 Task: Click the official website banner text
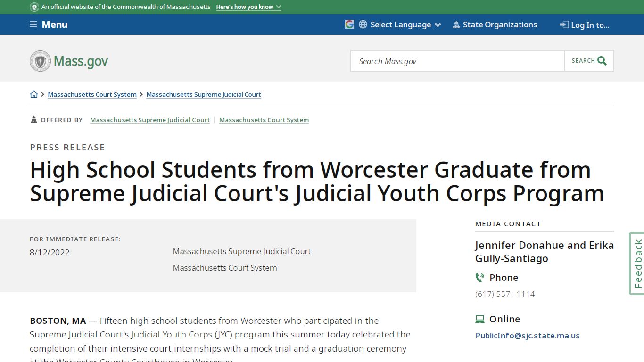coord(126,7)
